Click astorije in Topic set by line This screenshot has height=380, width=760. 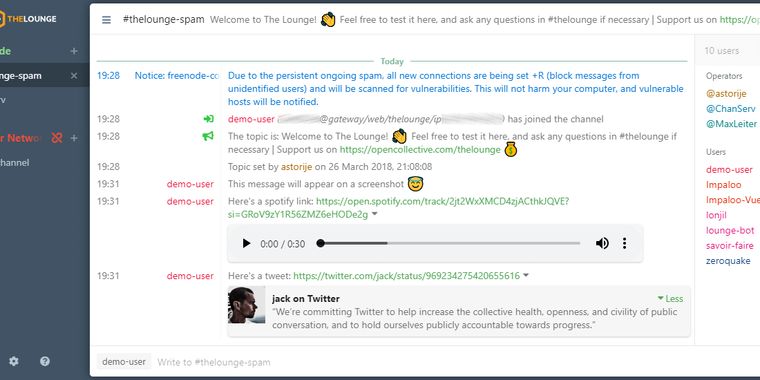(x=296, y=167)
